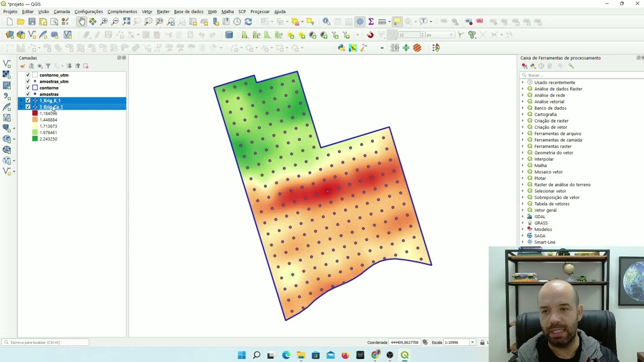Open the Processing Toolbox gear icon
644x362 pixels.
coord(360,22)
